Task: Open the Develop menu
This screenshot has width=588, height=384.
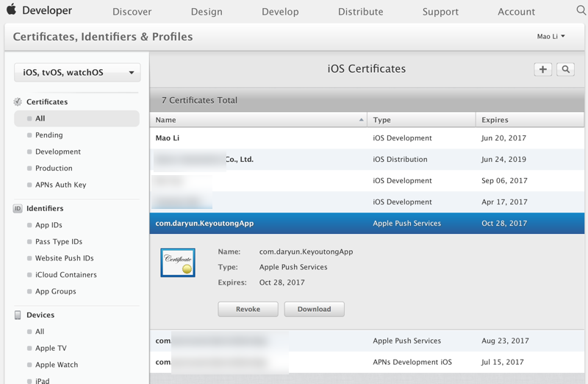Action: [x=280, y=12]
